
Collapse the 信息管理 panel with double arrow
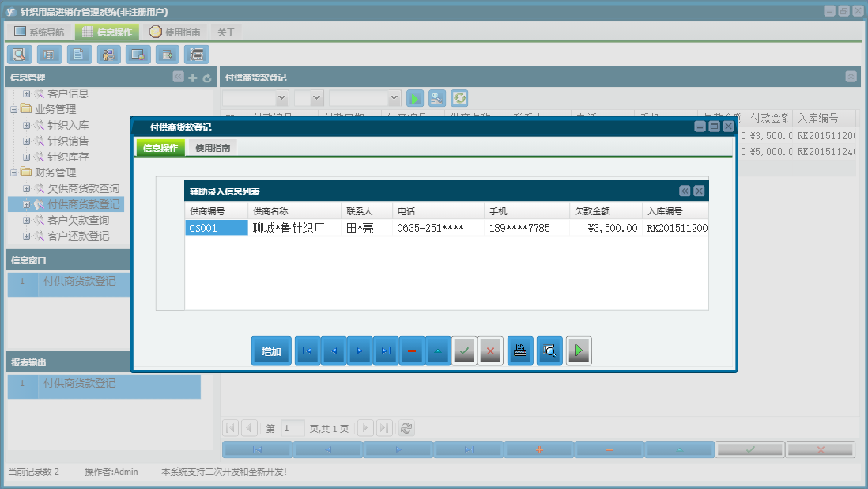(x=178, y=77)
